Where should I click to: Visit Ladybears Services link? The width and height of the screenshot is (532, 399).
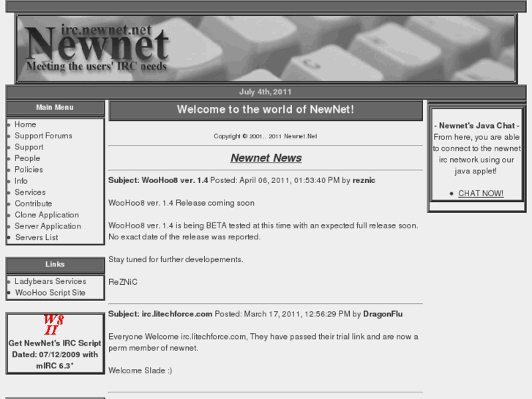coord(50,282)
